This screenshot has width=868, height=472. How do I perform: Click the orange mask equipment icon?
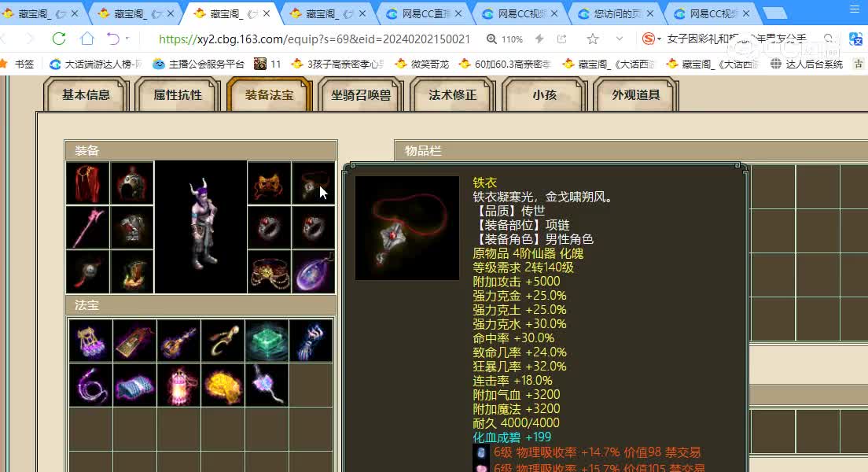pos(269,183)
